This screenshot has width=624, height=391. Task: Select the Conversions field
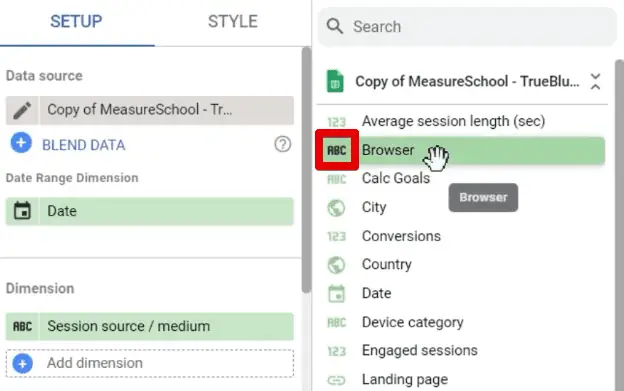(401, 236)
